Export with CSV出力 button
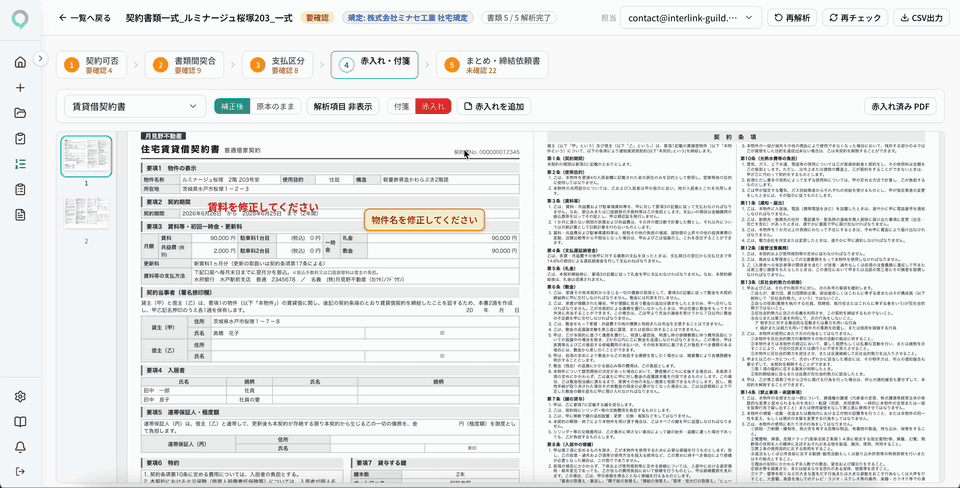This screenshot has width=960, height=488. click(921, 18)
